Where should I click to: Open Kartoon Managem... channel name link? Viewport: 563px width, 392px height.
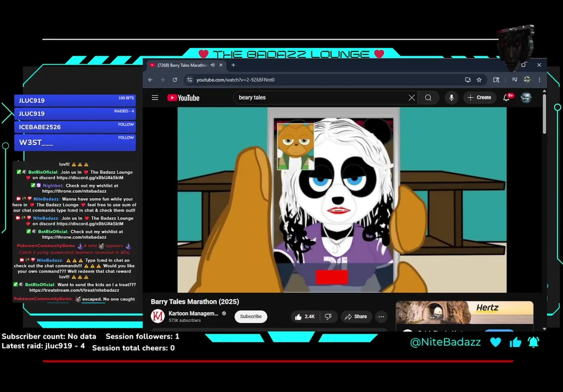[x=193, y=314]
